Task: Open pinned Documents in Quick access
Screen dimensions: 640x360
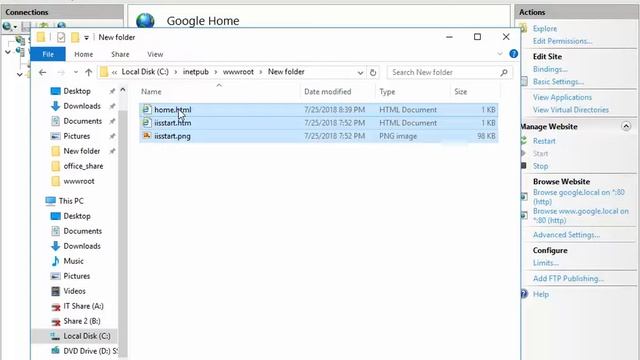Action: pos(82,121)
